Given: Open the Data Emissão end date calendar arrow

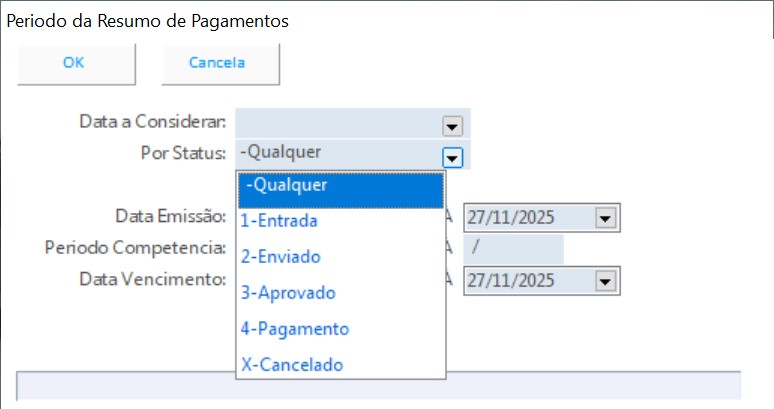Looking at the screenshot, I should click(604, 217).
